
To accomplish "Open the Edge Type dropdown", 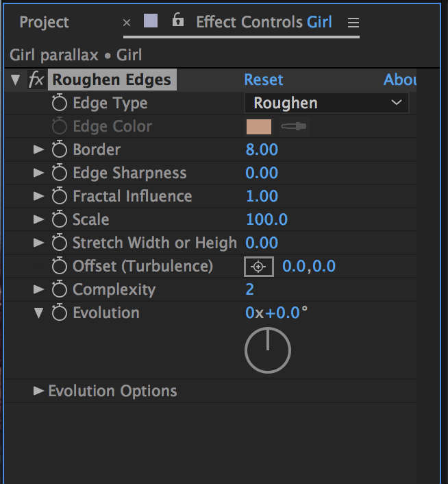I will [326, 104].
